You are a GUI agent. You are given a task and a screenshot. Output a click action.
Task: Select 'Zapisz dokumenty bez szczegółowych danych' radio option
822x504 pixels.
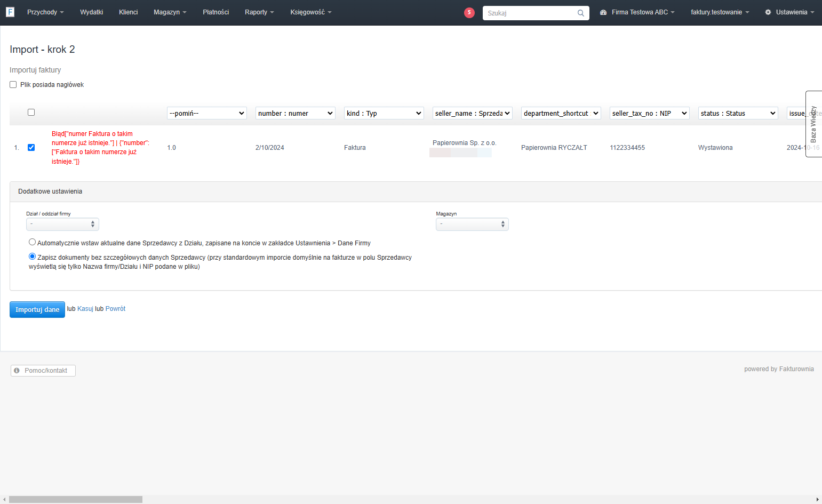coord(33,257)
